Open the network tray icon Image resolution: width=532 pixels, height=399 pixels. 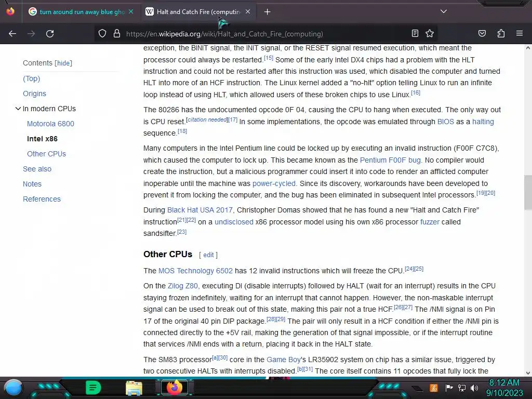(x=462, y=388)
